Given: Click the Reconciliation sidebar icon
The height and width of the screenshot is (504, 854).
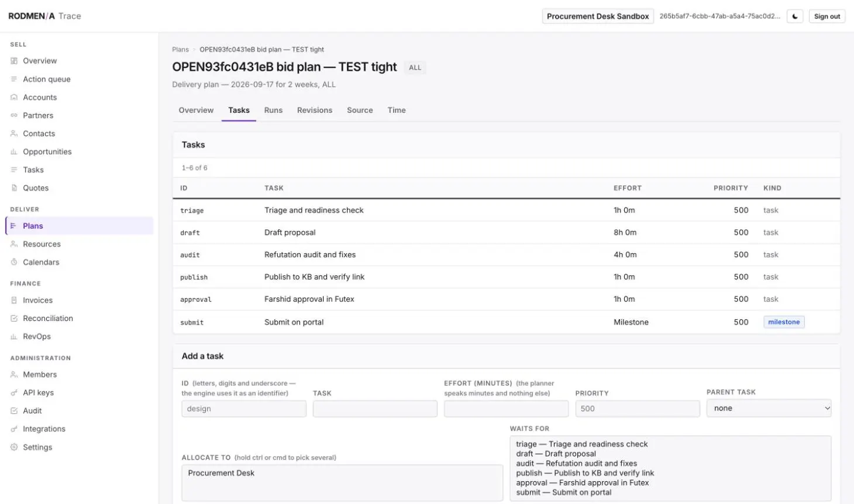Looking at the screenshot, I should click(x=14, y=318).
